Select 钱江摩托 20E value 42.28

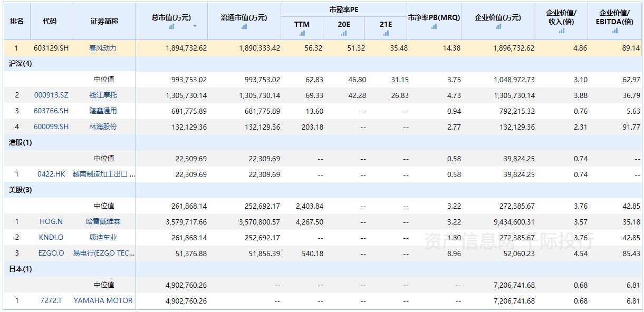tap(357, 95)
